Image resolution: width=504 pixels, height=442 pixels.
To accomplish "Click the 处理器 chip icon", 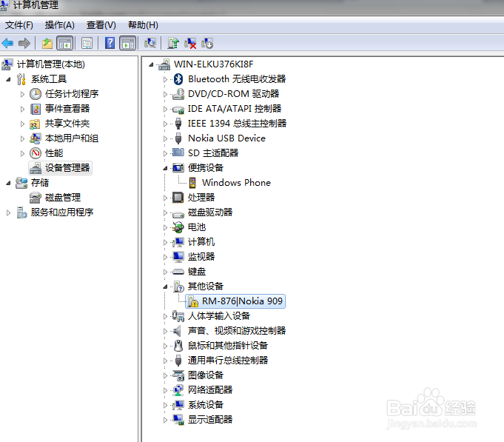I will (x=178, y=198).
